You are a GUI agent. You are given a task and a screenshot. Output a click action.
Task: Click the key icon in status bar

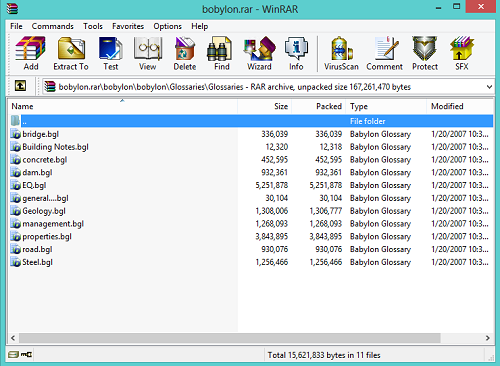click(x=26, y=354)
